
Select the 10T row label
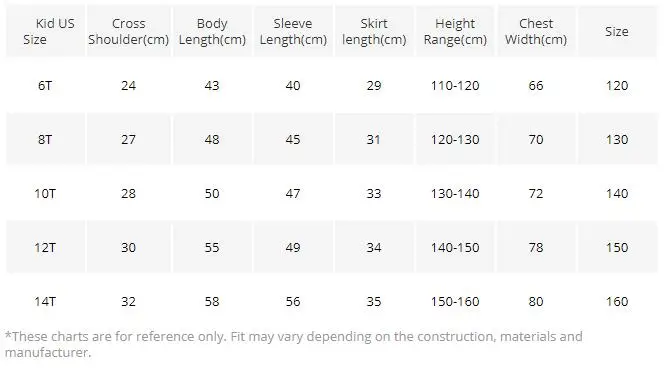(x=45, y=194)
